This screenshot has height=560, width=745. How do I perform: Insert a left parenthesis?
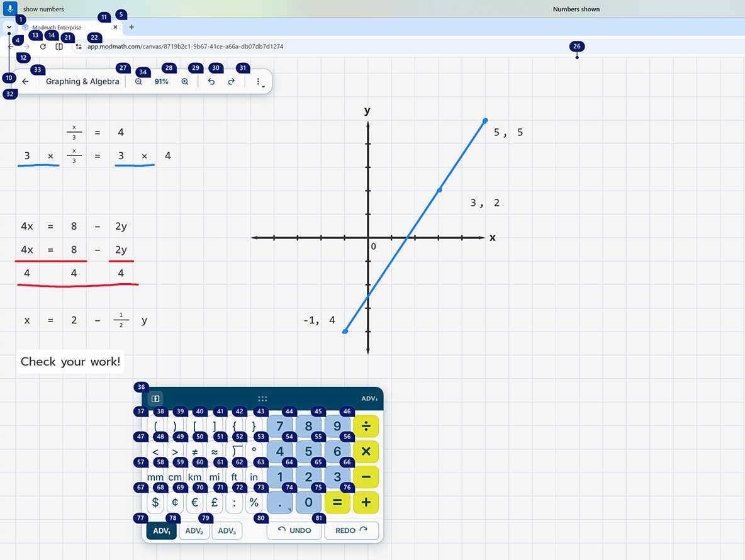coord(156,426)
